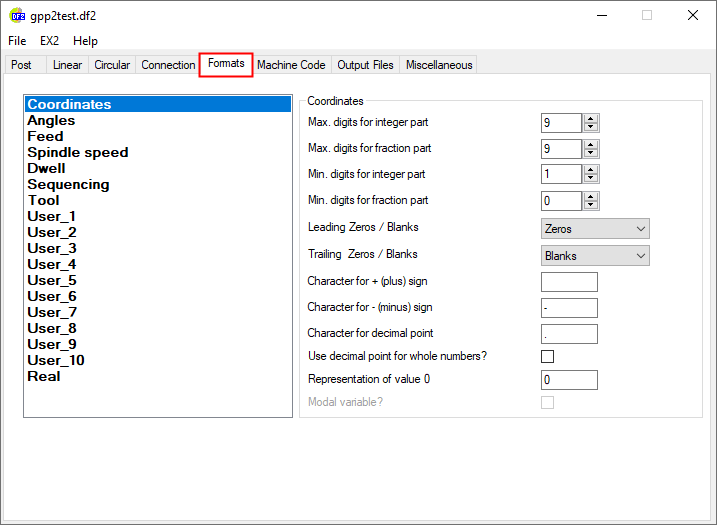Expand Trailing Zeros / Blanks dropdown
This screenshot has width=717, height=525.
click(x=595, y=256)
